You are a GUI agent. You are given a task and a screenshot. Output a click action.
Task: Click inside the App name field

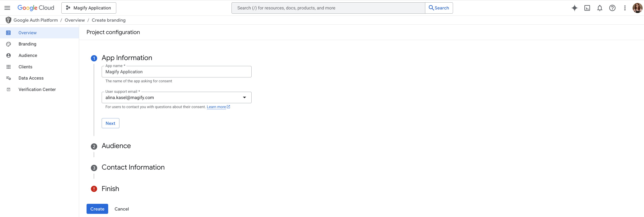click(x=176, y=72)
